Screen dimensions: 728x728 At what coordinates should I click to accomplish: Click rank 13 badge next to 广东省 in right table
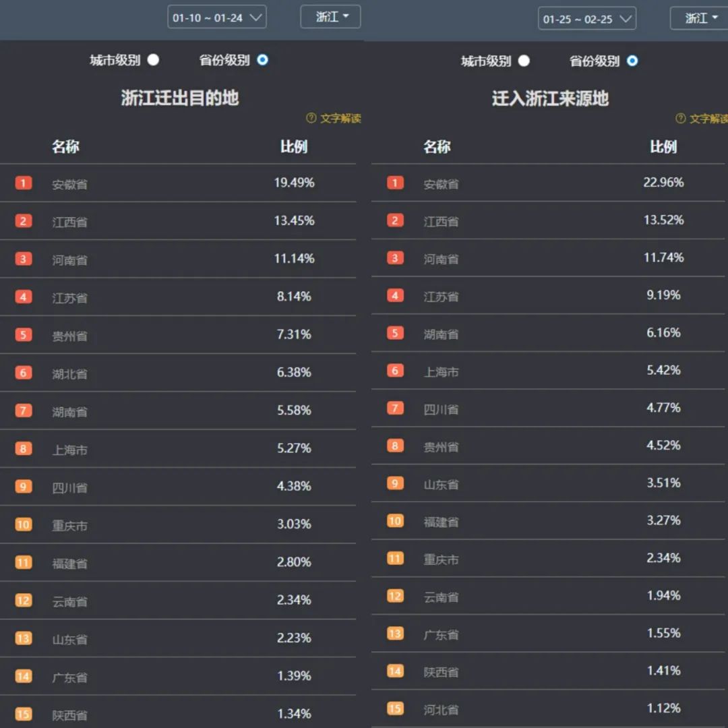coord(394,633)
